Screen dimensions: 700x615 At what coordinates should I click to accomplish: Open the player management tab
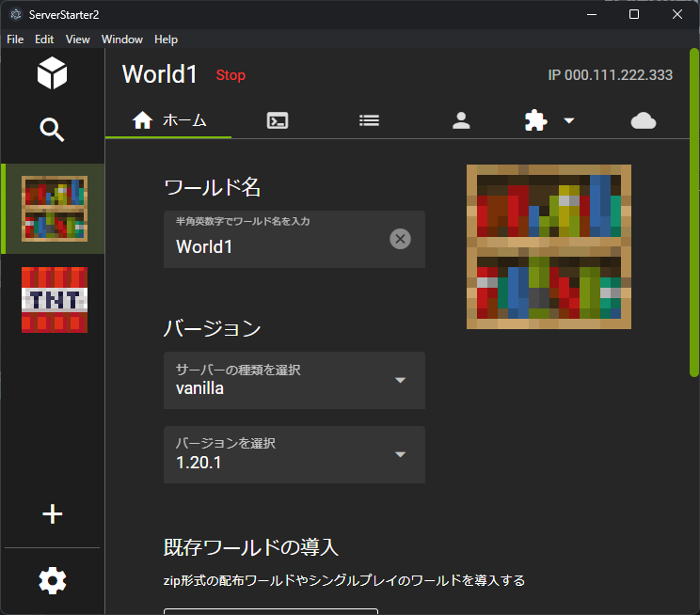461,120
